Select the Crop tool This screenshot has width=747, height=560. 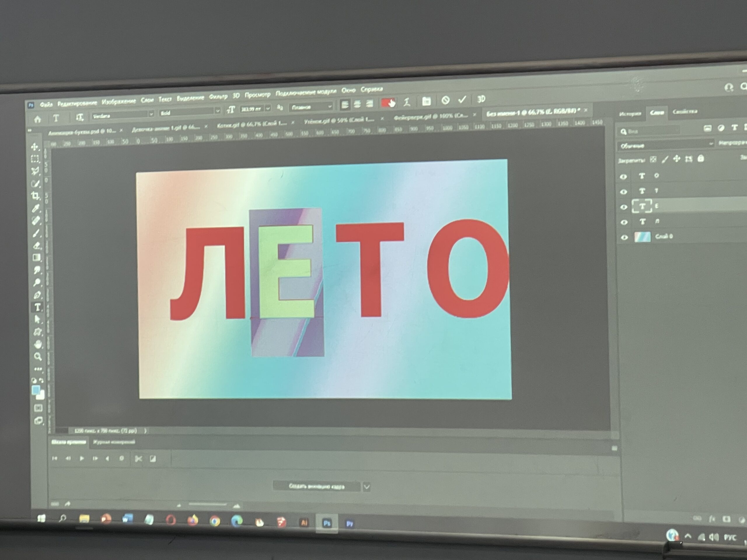coord(35,196)
